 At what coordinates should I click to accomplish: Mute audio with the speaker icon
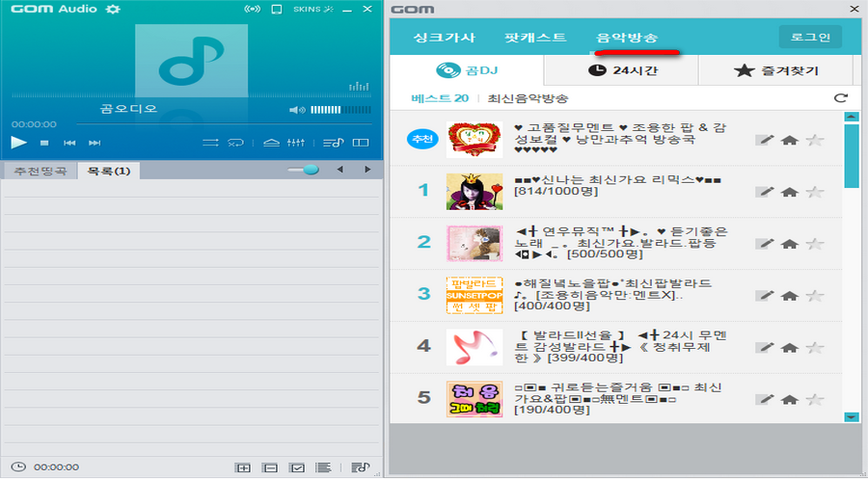pos(297,110)
